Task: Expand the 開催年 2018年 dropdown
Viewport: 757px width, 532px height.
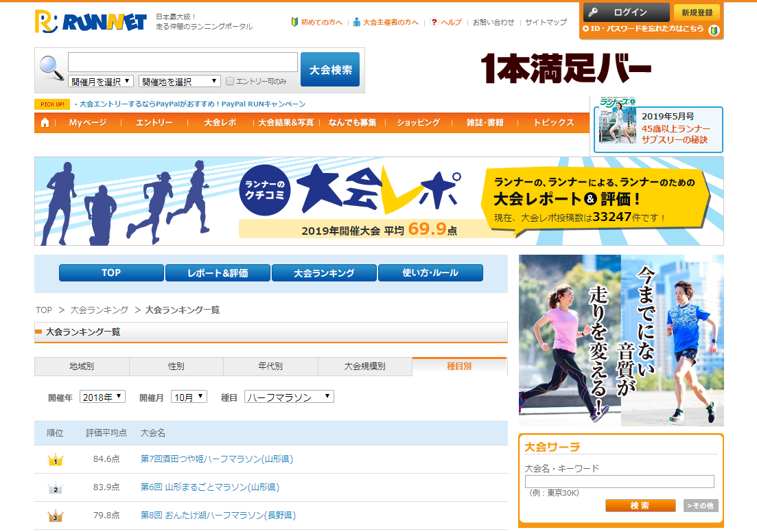Action: click(103, 397)
